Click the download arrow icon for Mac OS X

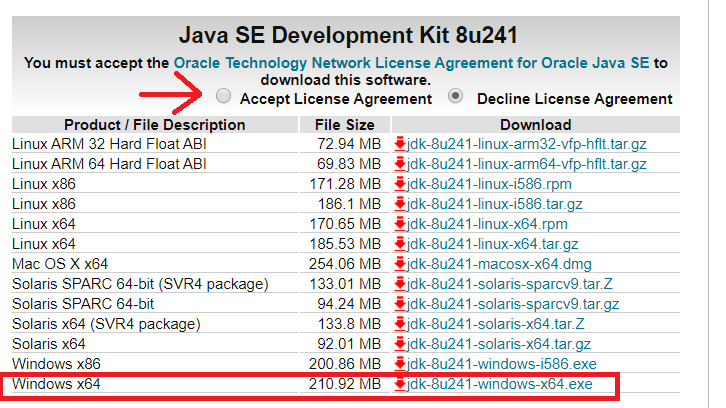pyautogui.click(x=400, y=264)
